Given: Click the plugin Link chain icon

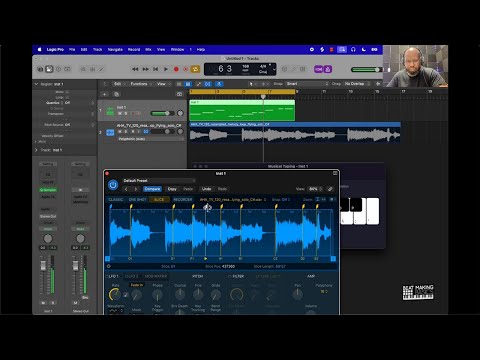Looking at the screenshot, I should pyautogui.click(x=330, y=189).
